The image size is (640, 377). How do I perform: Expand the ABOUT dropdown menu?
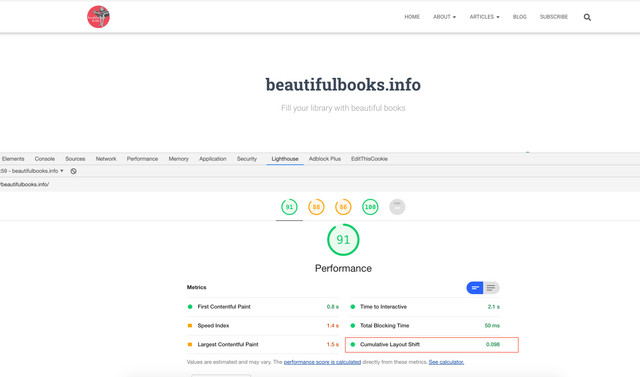(444, 17)
